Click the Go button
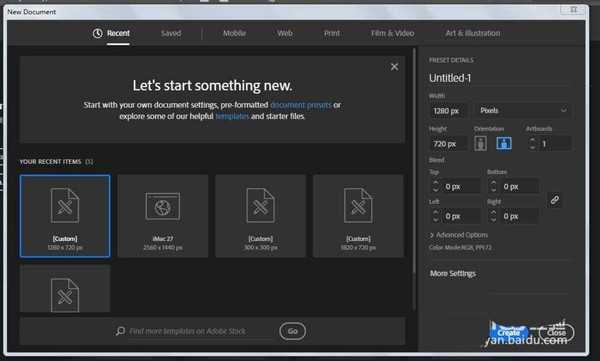This screenshot has width=600, height=361. click(292, 331)
